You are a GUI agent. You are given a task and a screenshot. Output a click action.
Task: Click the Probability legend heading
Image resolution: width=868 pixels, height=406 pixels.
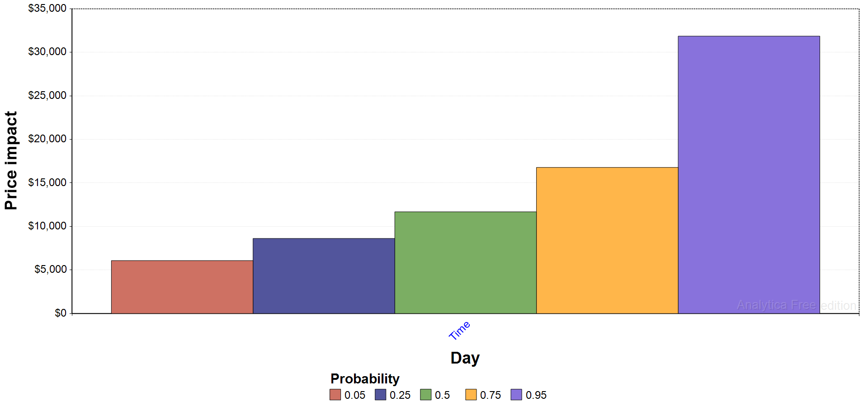(x=365, y=378)
